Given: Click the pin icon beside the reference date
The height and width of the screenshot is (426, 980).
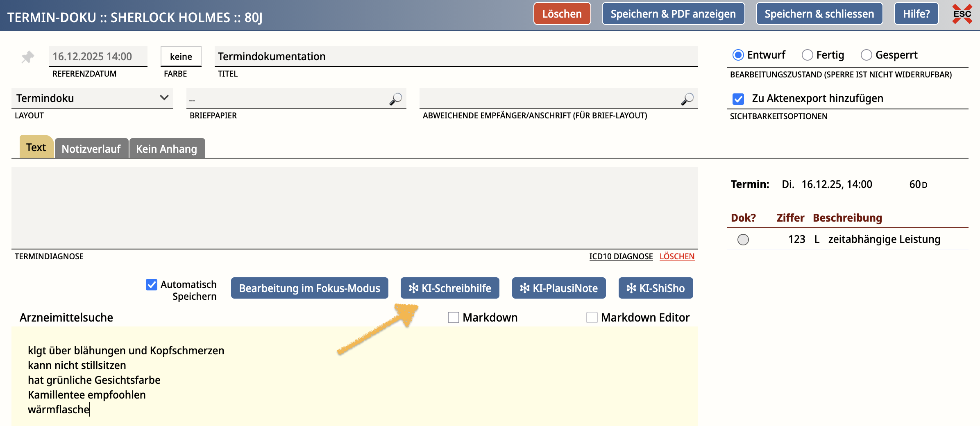Looking at the screenshot, I should 28,57.
